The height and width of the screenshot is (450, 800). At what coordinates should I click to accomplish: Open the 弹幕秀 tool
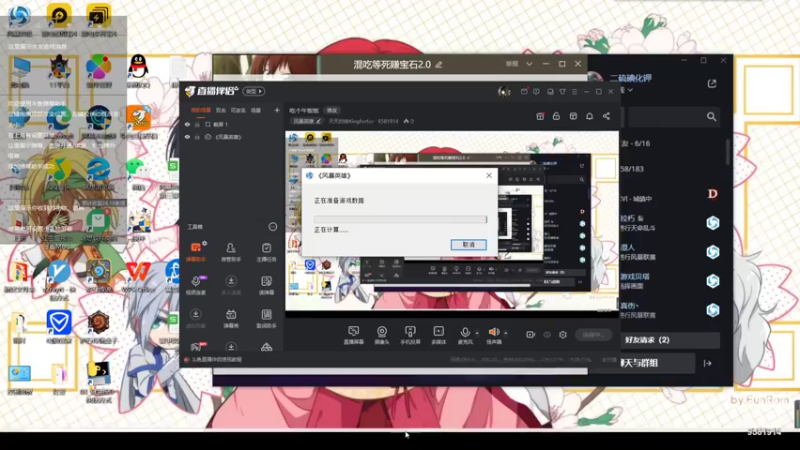[231, 318]
